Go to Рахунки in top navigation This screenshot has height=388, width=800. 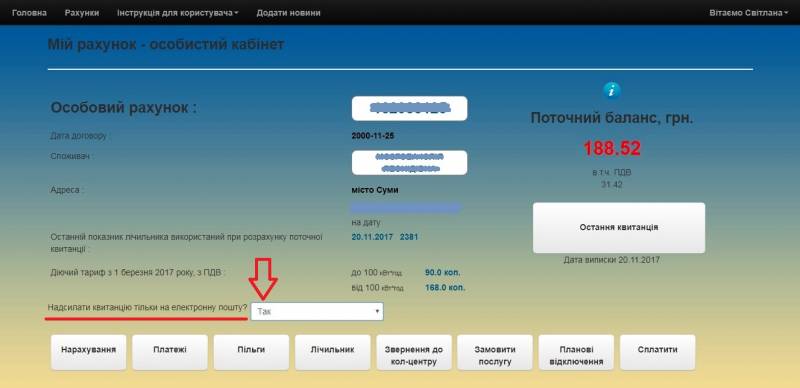[x=82, y=13]
